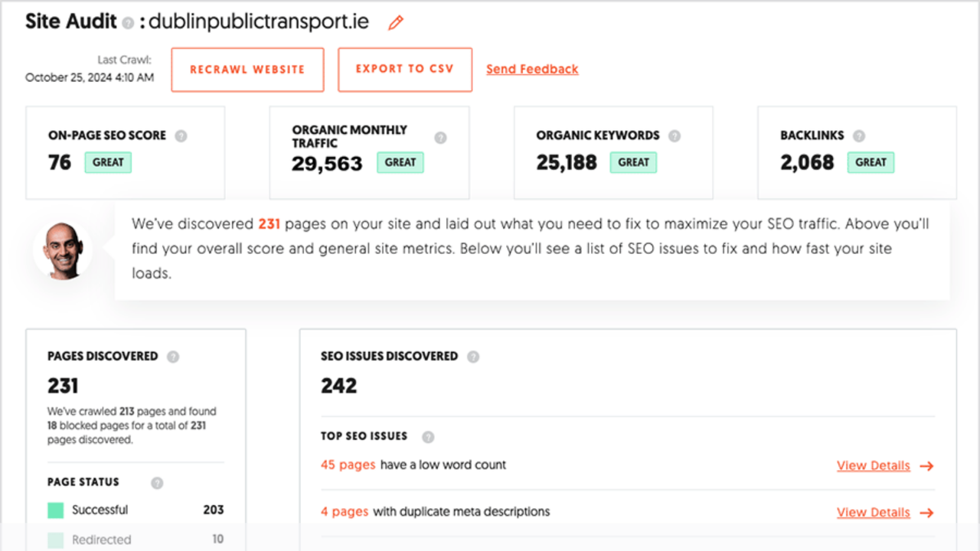
Task: Open help icon beside Top SEO Issues
Action: click(x=428, y=437)
